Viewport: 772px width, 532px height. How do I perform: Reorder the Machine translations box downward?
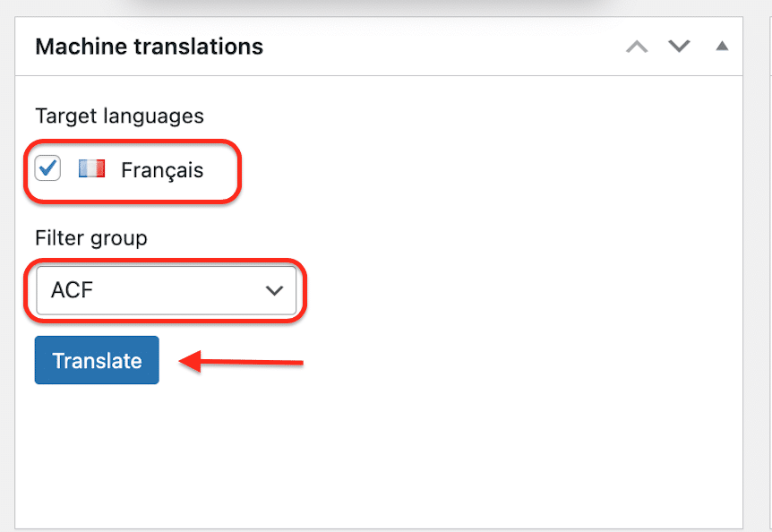[680, 46]
